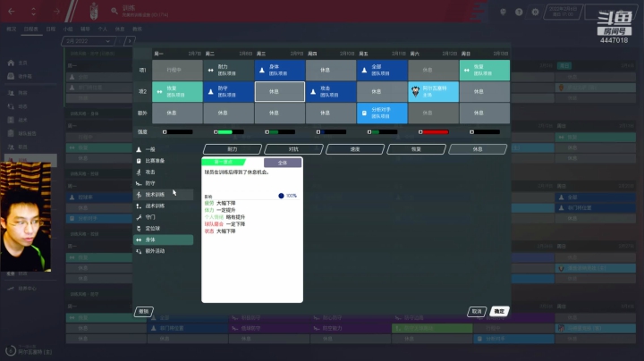Select the 守门 goalkeeping category icon

pyautogui.click(x=139, y=217)
